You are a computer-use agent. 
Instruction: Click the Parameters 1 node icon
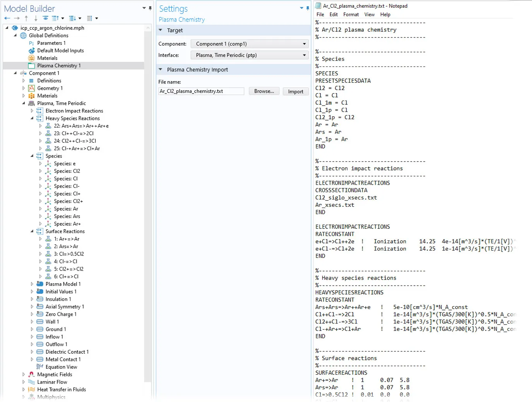[x=31, y=43]
